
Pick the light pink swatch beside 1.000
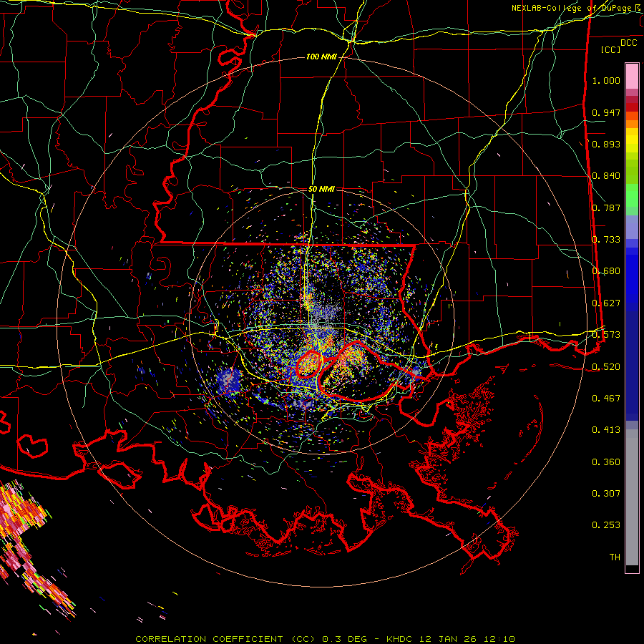click(x=632, y=76)
